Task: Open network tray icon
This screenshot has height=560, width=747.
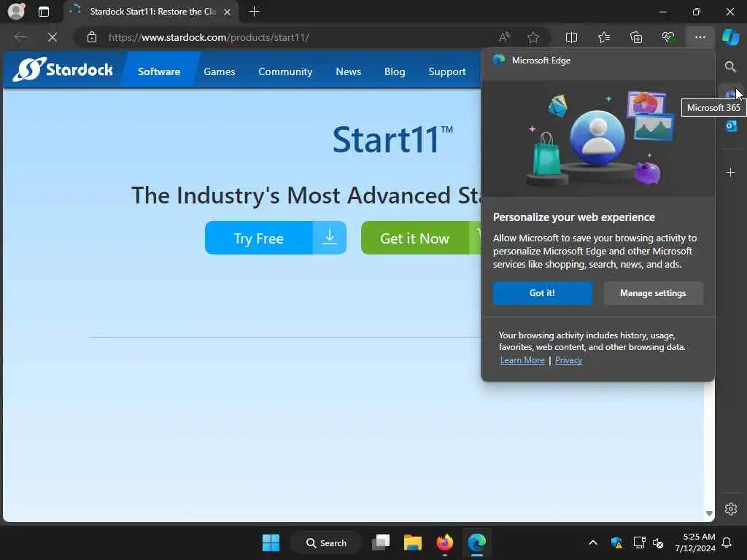Action: coord(639,542)
